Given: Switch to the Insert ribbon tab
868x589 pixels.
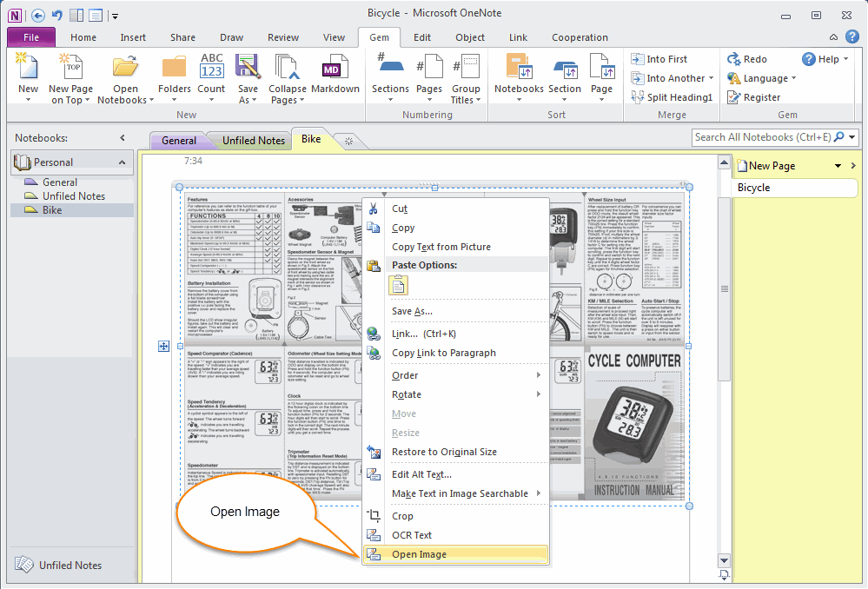Looking at the screenshot, I should tap(133, 37).
